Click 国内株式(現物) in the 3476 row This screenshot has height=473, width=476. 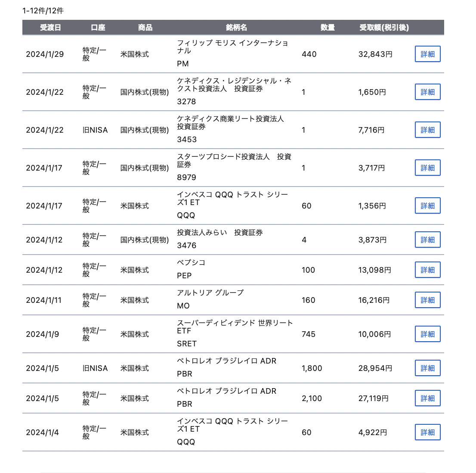(x=145, y=240)
